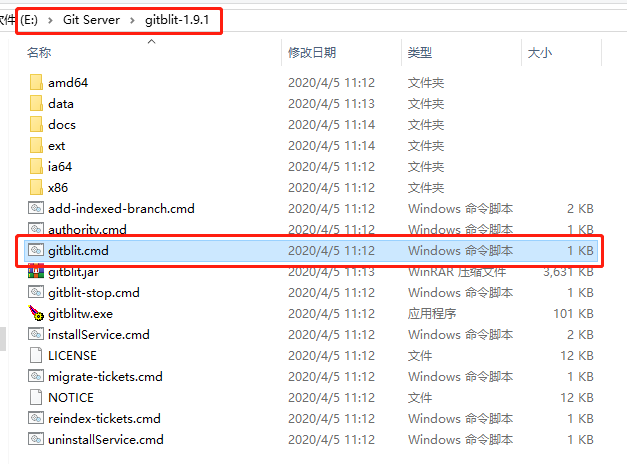Go to Git Server in the breadcrumb path
The width and height of the screenshot is (627, 464).
click(91, 20)
